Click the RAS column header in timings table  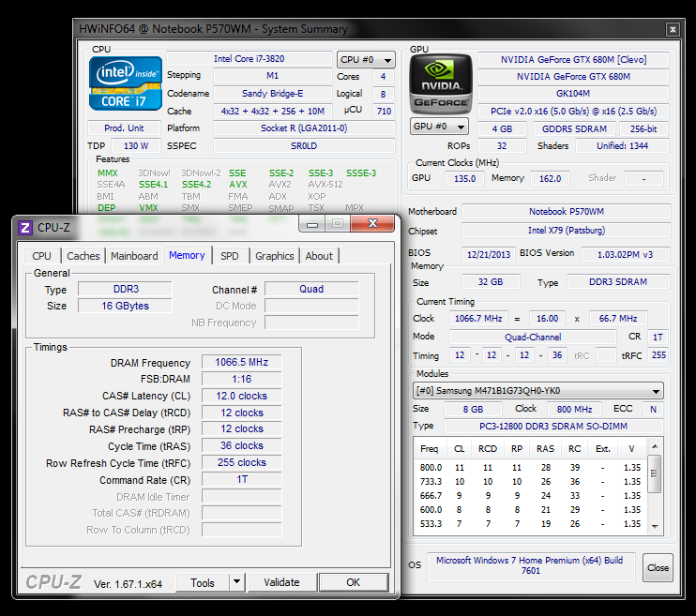click(x=546, y=449)
